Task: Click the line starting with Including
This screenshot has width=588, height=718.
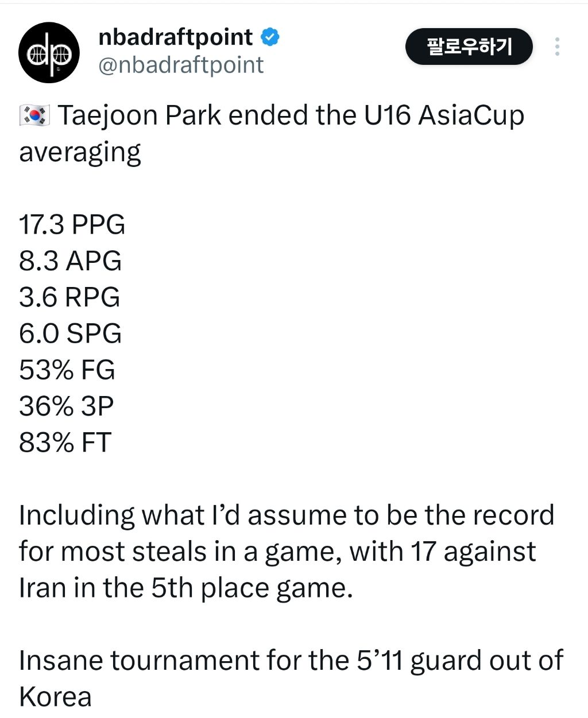Action: point(286,515)
